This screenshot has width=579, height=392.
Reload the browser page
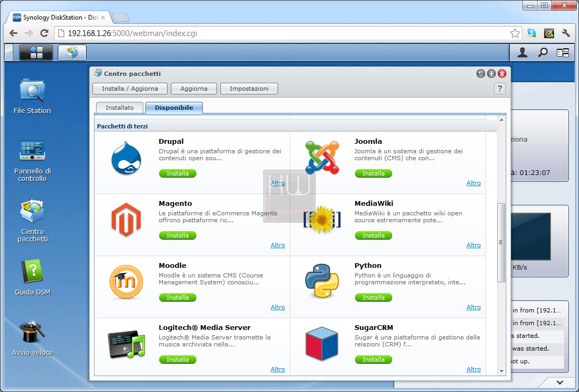coord(44,33)
